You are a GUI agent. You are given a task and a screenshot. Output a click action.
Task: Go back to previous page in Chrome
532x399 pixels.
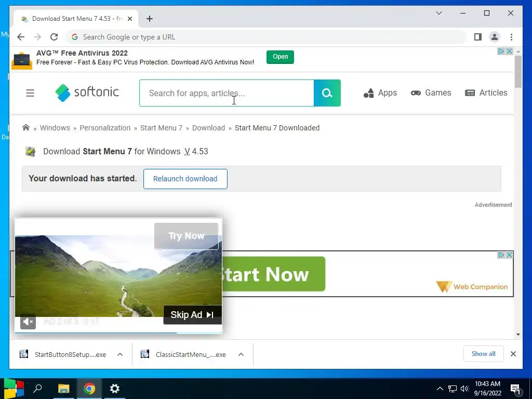(21, 37)
